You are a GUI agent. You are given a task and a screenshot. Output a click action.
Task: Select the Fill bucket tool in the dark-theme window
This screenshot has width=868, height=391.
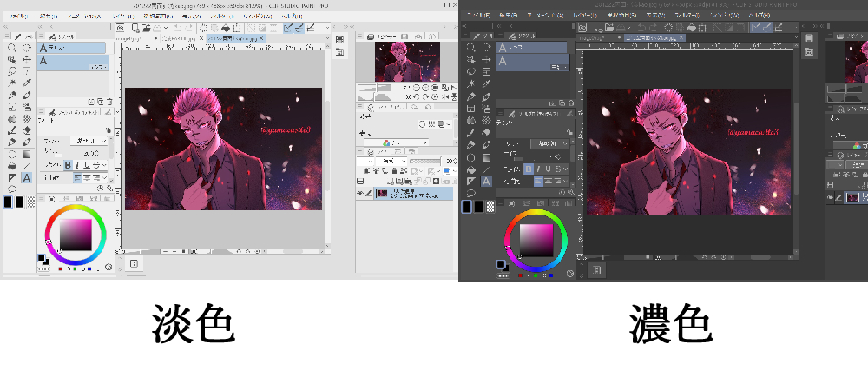(x=471, y=169)
